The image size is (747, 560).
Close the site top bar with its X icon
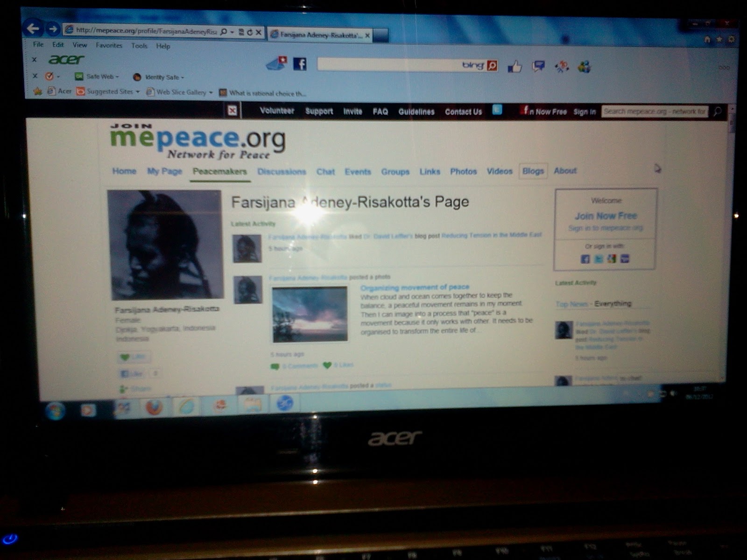(x=232, y=111)
